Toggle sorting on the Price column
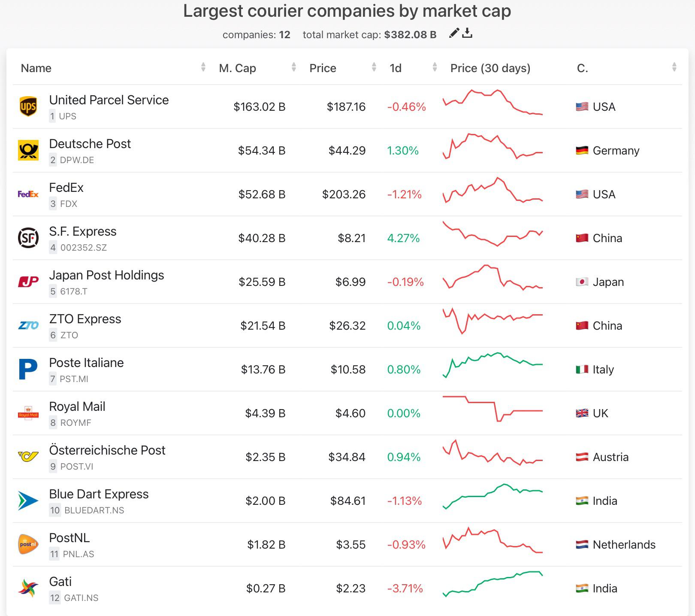The width and height of the screenshot is (695, 616). pos(322,68)
